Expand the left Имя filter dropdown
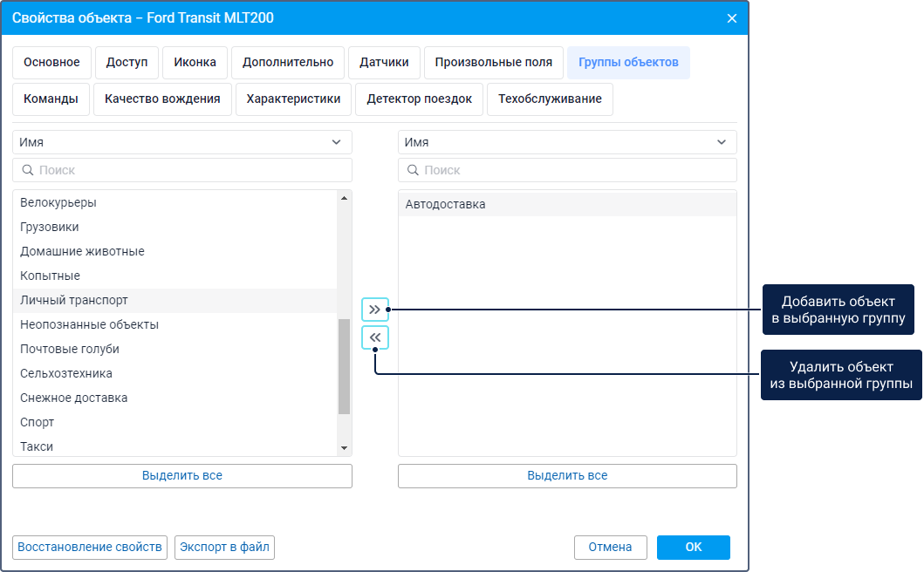This screenshot has width=924, height=572. [x=181, y=142]
